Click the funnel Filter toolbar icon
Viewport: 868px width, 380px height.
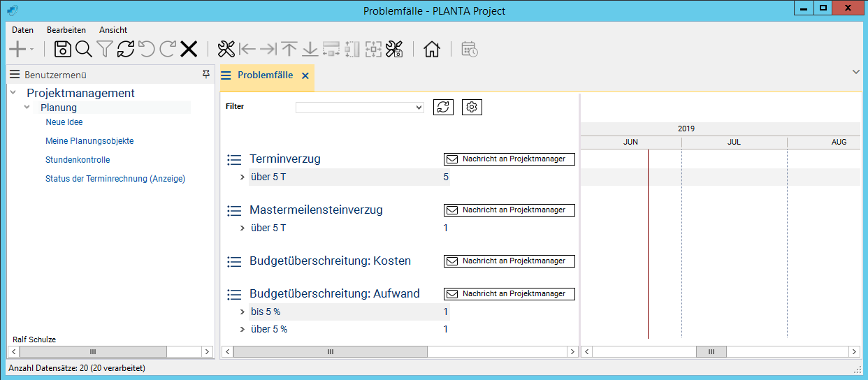tap(105, 49)
